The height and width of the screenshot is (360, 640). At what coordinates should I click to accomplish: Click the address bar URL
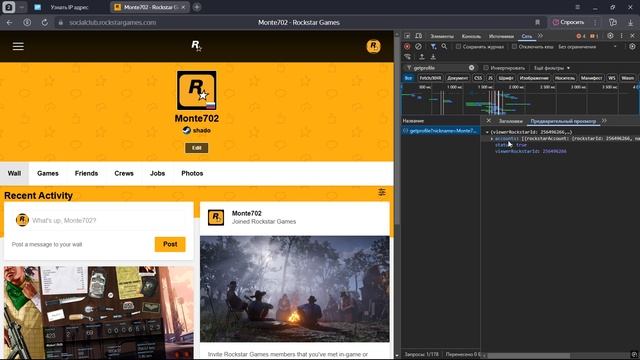pos(113,22)
